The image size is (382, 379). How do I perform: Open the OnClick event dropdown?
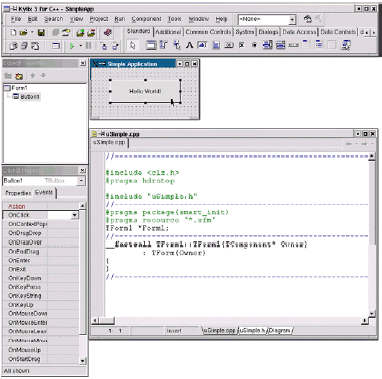75,215
